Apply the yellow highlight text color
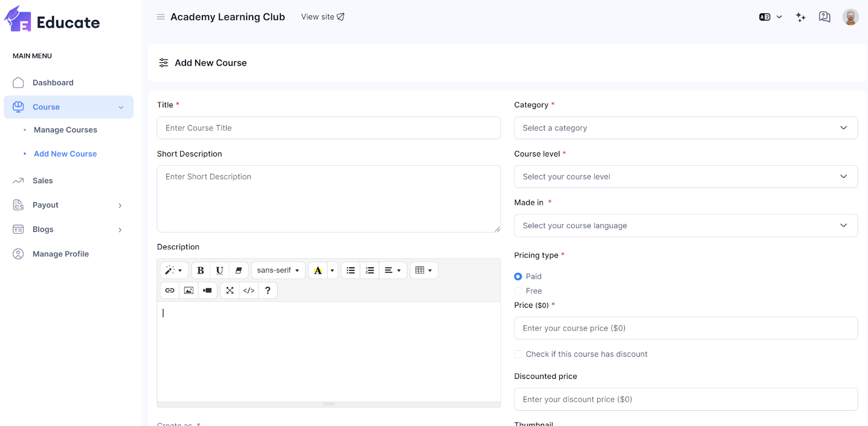 [x=318, y=270]
